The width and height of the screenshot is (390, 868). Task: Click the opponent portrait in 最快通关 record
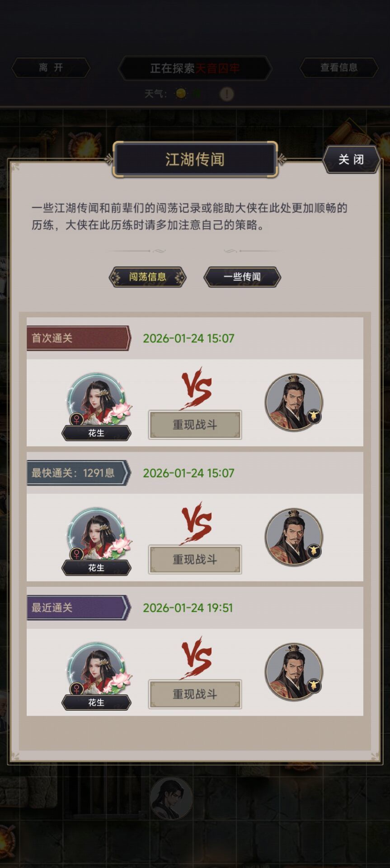294,537
